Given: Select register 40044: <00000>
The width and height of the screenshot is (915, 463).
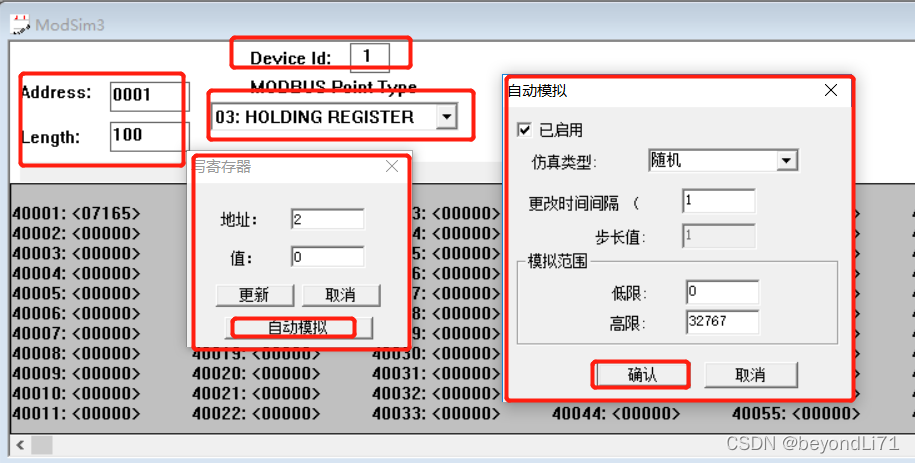Looking at the screenshot, I should (616, 413).
